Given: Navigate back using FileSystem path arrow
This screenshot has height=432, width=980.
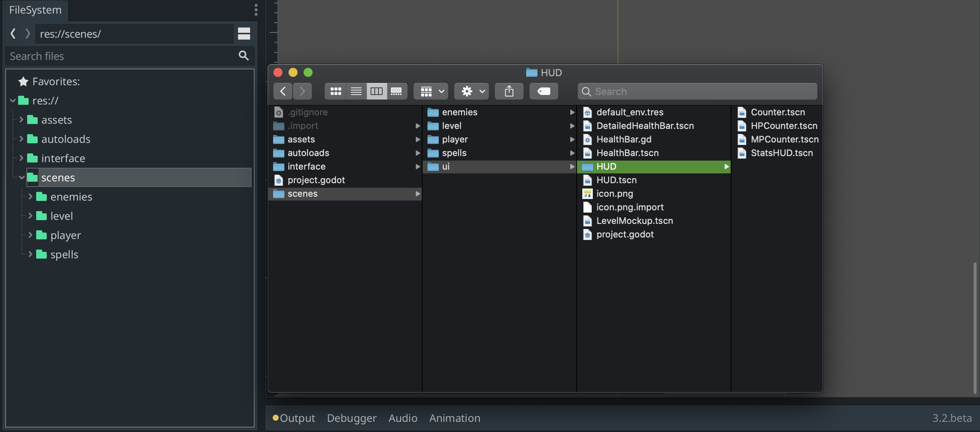Looking at the screenshot, I should (x=12, y=34).
